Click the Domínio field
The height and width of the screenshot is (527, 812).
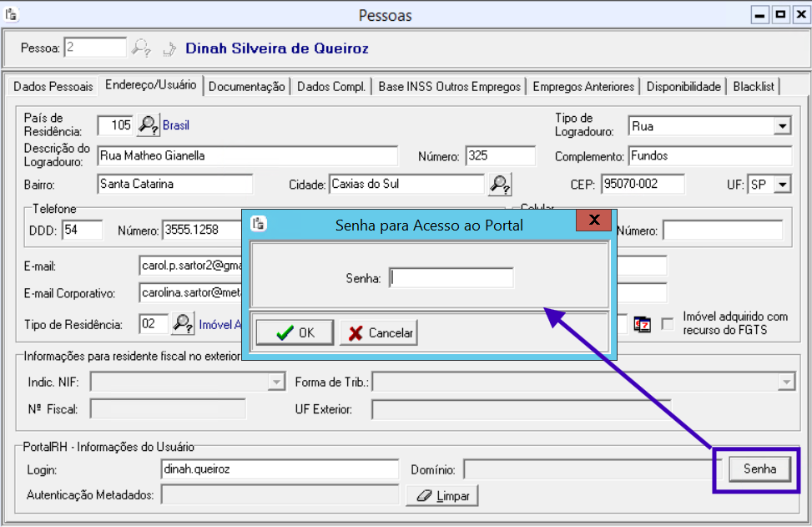[593, 469]
